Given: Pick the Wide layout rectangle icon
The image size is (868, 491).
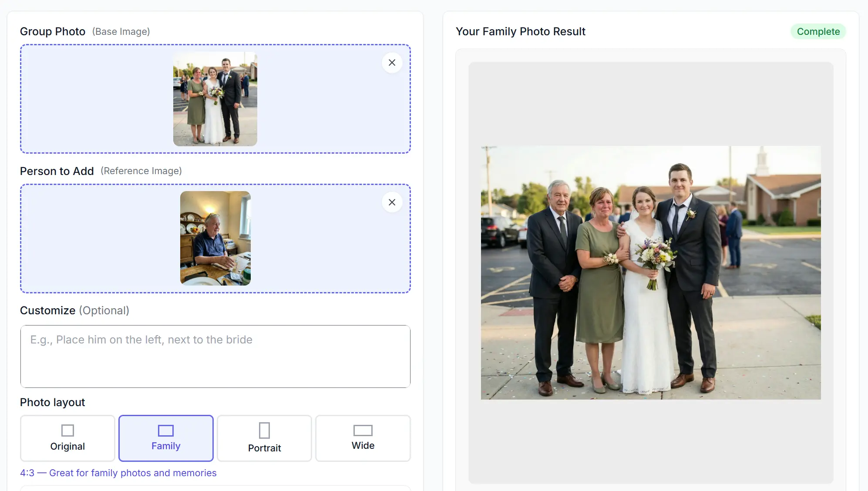Looking at the screenshot, I should tap(363, 430).
